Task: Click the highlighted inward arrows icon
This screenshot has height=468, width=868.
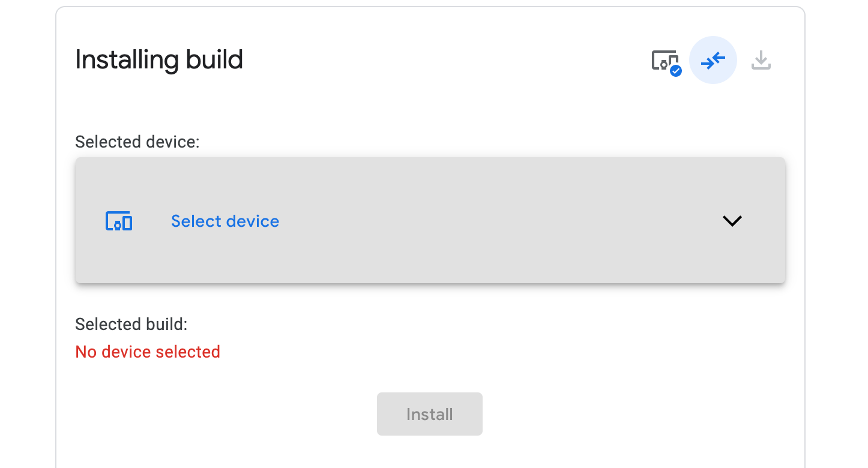Action: (x=713, y=60)
